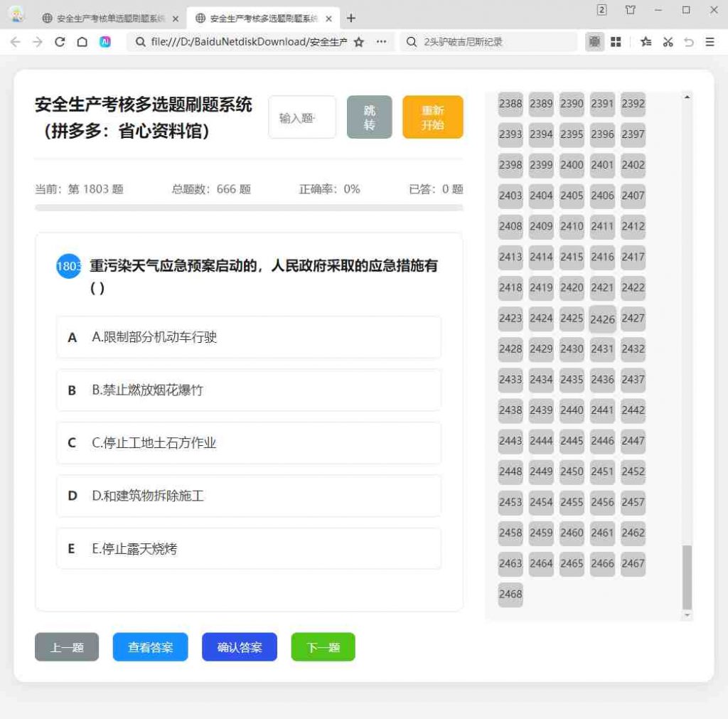Click the scissors screenshot tool icon
Image resolution: width=728 pixels, height=719 pixels.
coord(668,43)
